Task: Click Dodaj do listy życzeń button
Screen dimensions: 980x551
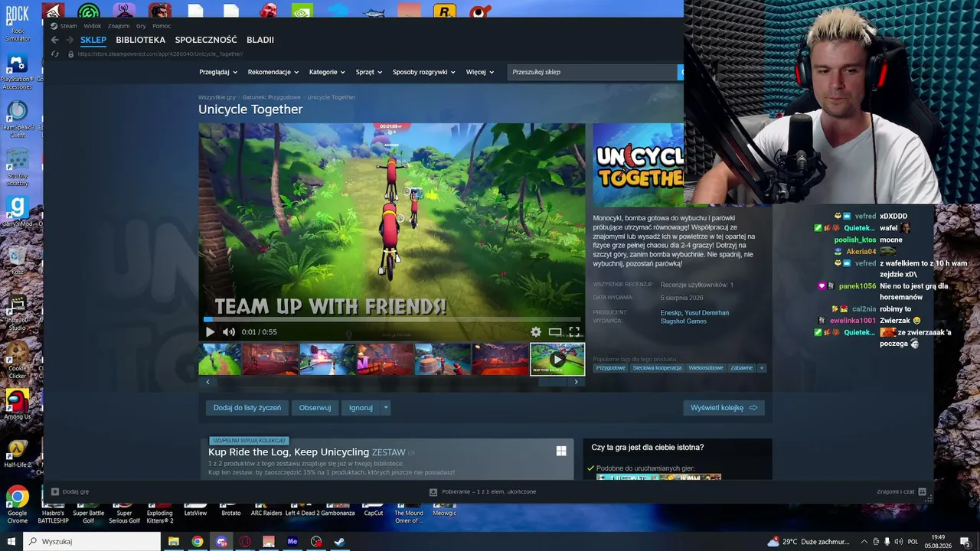Action: click(247, 408)
